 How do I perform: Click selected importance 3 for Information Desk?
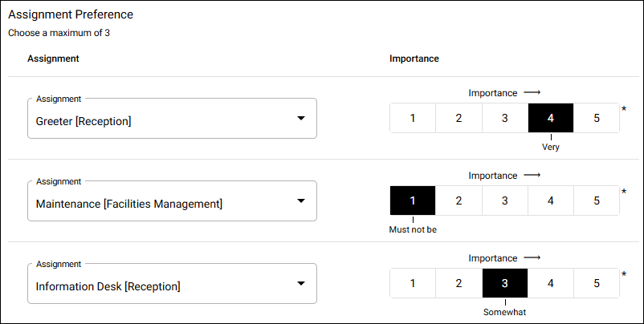pos(505,283)
